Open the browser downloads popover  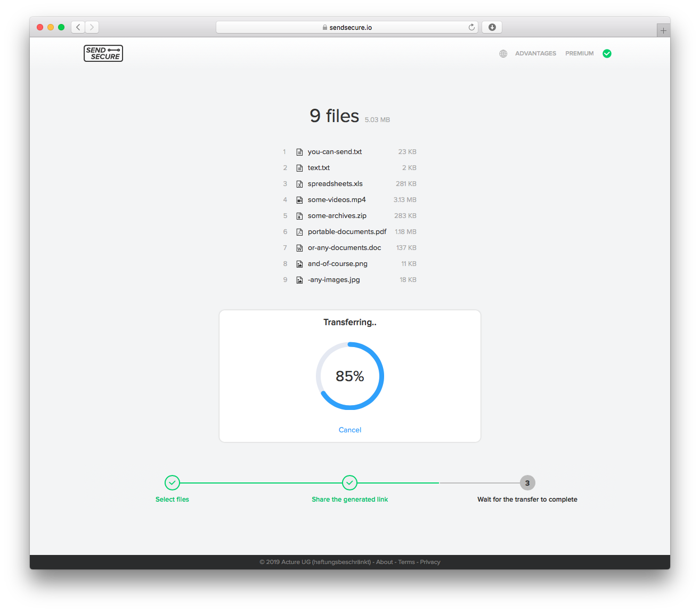coord(491,27)
